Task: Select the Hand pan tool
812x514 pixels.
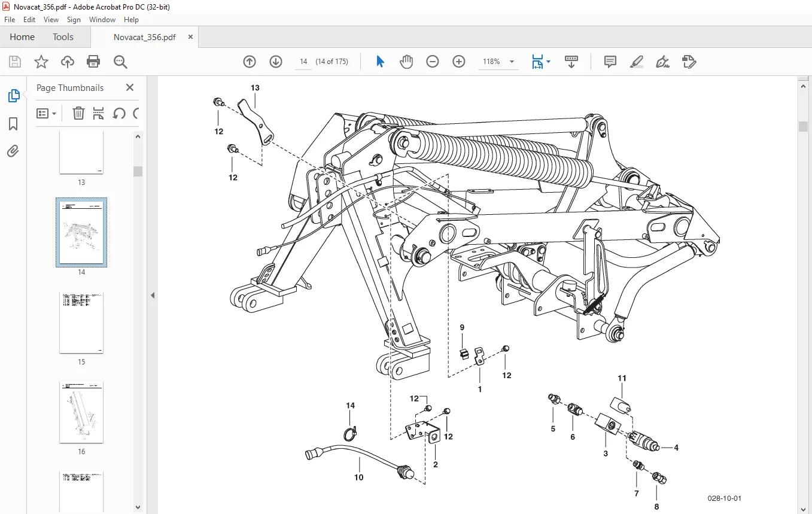Action: 406,62
